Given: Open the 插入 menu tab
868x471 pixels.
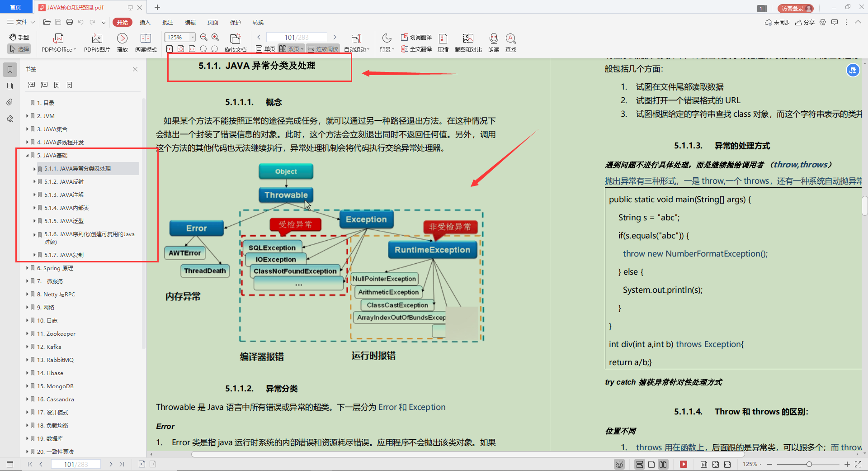Looking at the screenshot, I should 145,22.
